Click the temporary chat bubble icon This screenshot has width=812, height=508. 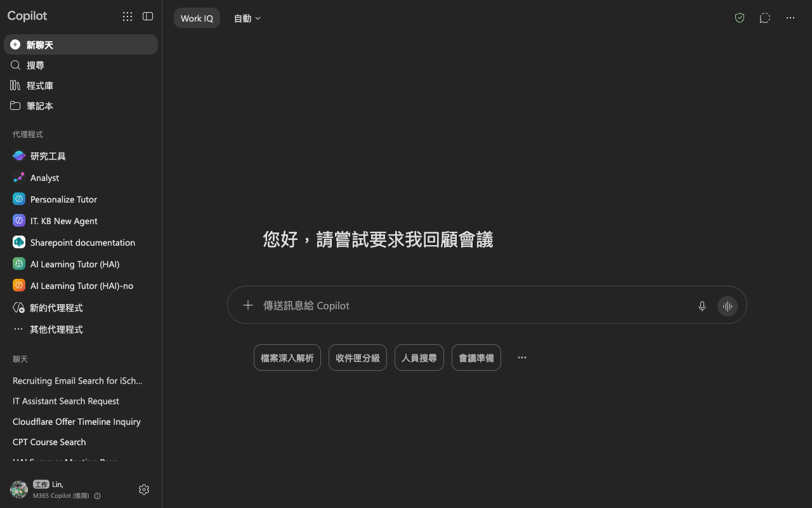765,18
